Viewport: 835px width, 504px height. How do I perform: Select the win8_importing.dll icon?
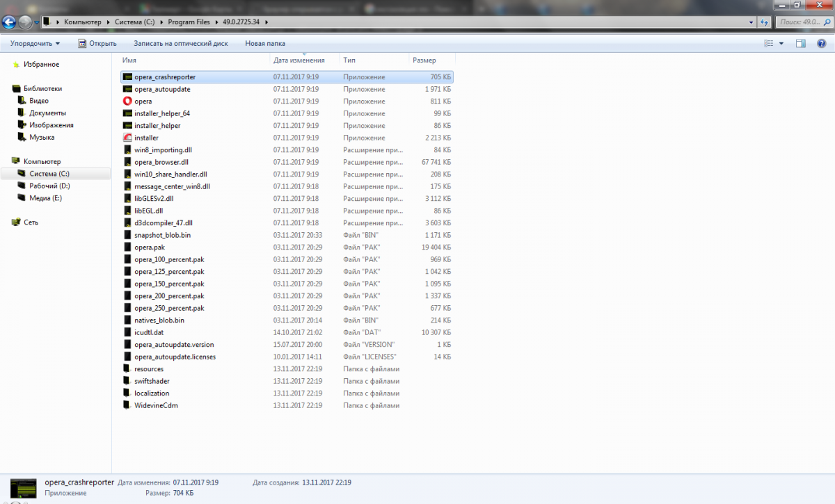[127, 150]
